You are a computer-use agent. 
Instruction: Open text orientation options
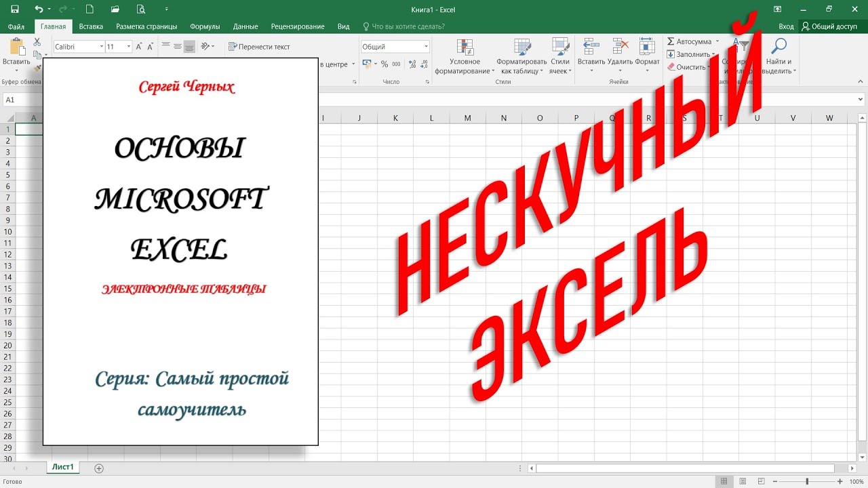pyautogui.click(x=208, y=46)
